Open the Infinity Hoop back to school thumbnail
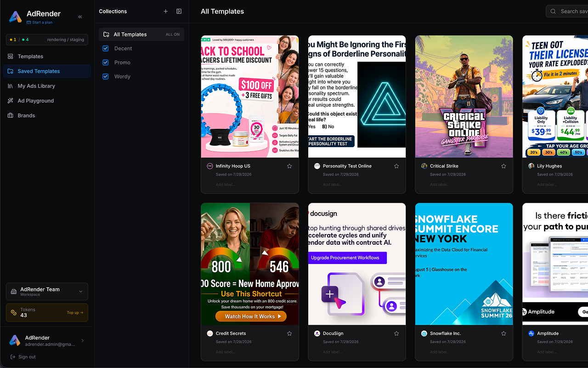Screen dimensions: 588x368 click(x=250, y=97)
